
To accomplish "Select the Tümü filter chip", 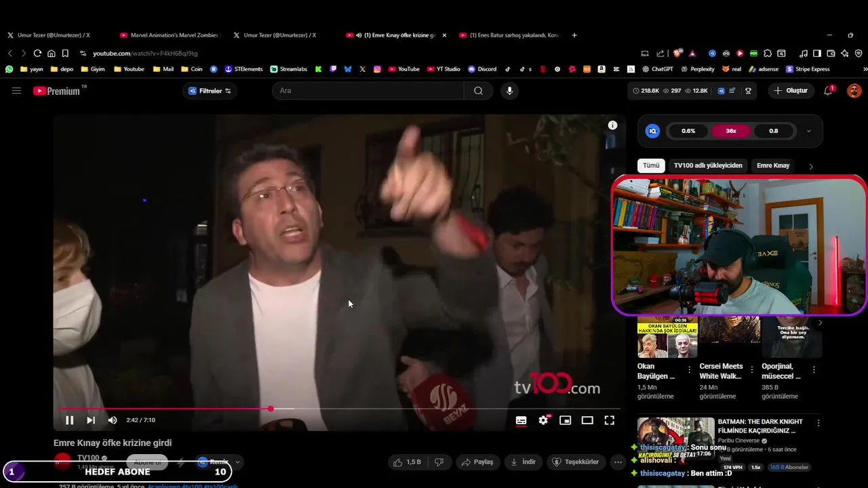I will click(x=651, y=165).
